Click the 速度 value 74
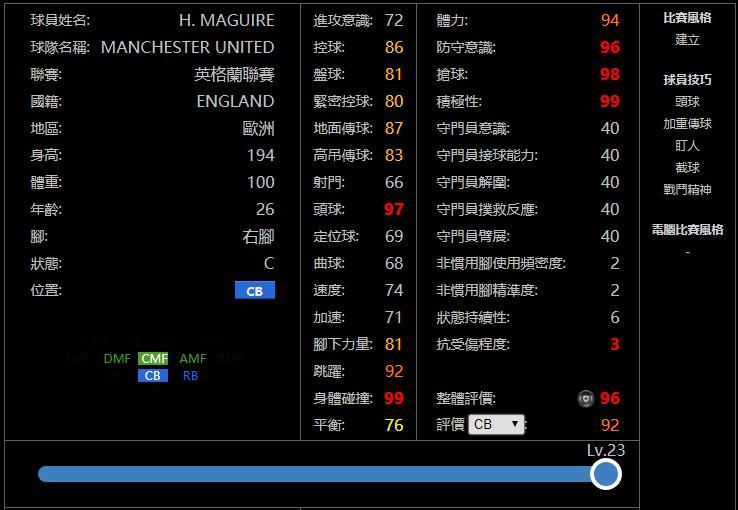 [394, 290]
